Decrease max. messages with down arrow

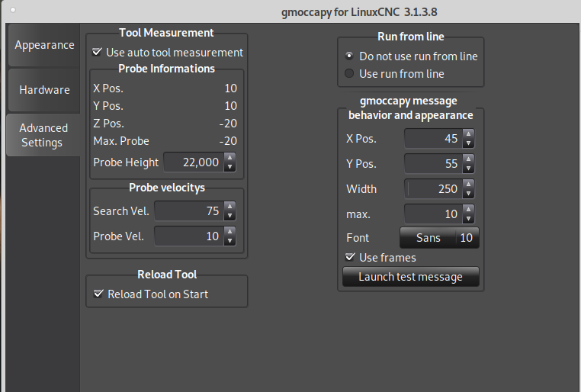tap(468, 219)
